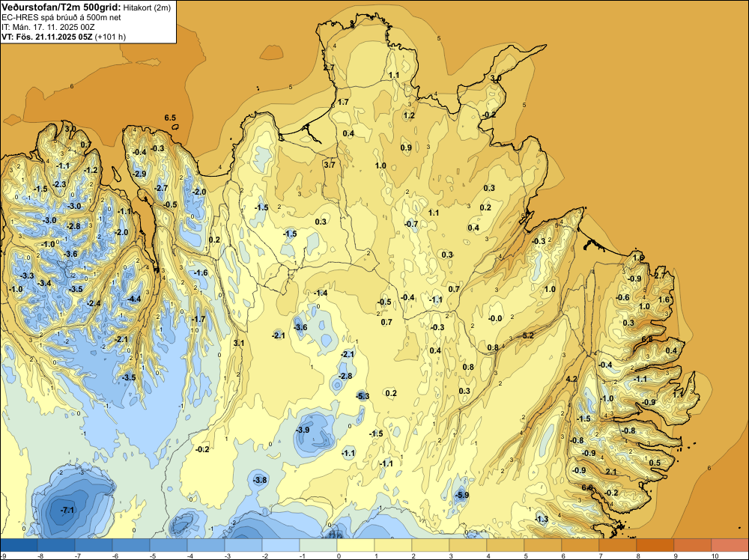The width and height of the screenshot is (749, 560).
Task: Pick the dark orange legend swatch between 8 and 9
Action: (x=655, y=545)
